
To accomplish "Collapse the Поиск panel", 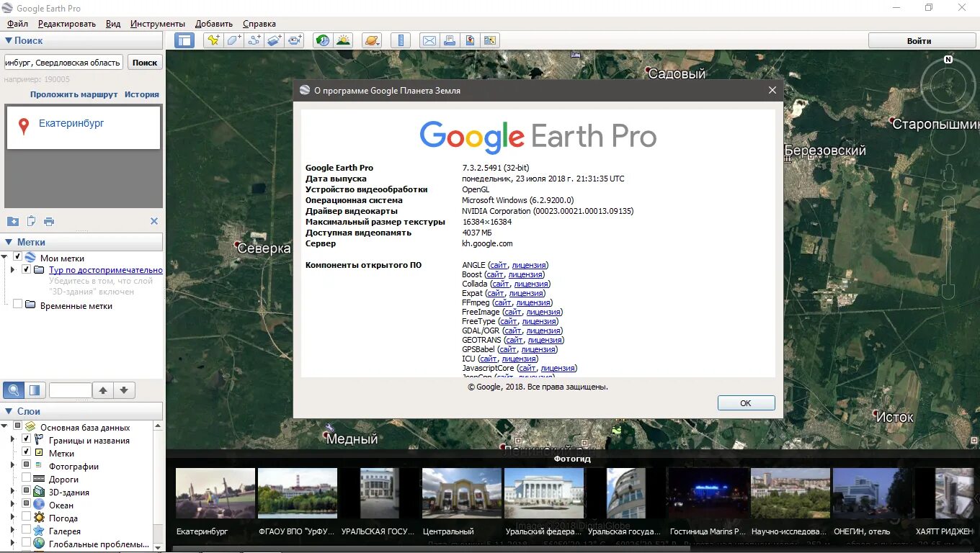I will click(x=9, y=40).
